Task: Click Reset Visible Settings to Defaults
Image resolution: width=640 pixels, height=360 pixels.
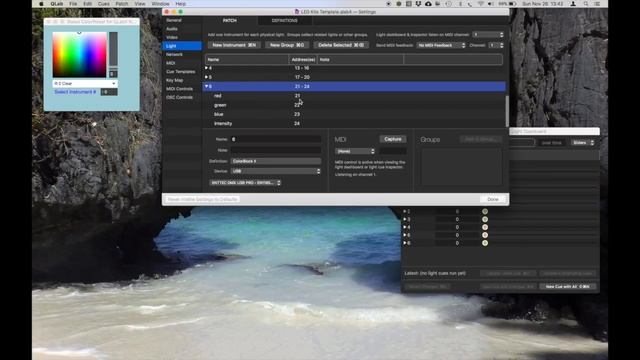Action: pyautogui.click(x=202, y=199)
